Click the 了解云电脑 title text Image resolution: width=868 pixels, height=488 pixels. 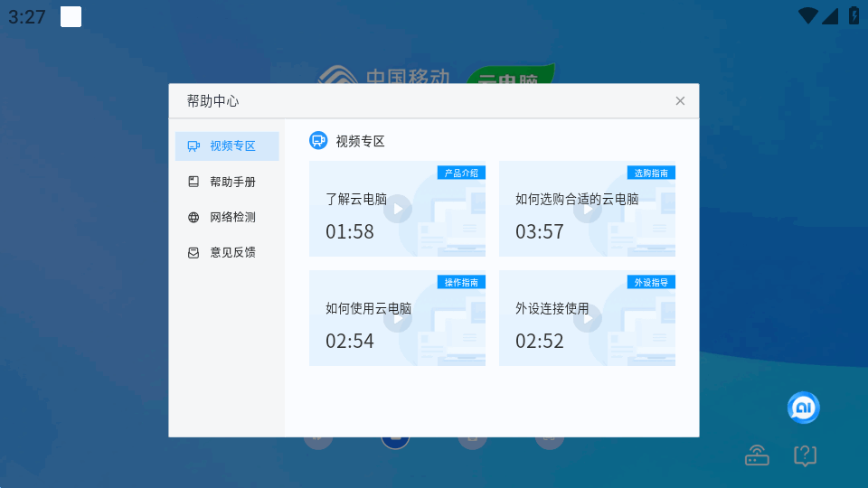(356, 199)
